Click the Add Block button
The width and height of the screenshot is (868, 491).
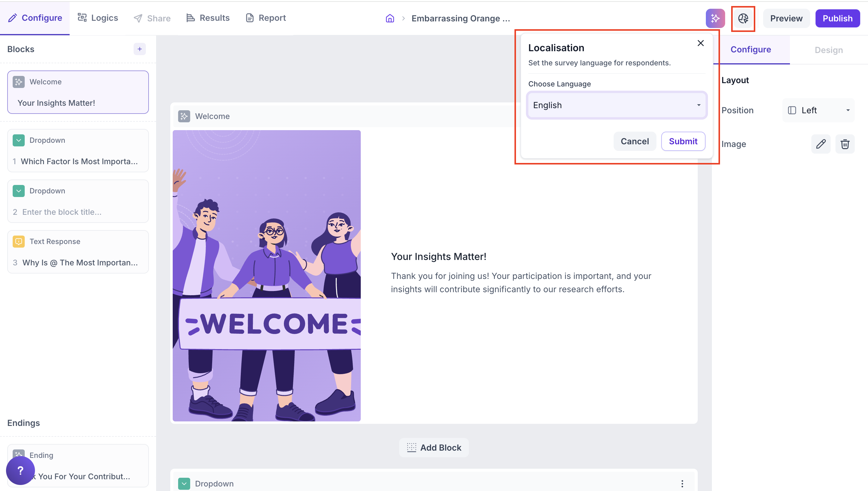click(x=434, y=448)
